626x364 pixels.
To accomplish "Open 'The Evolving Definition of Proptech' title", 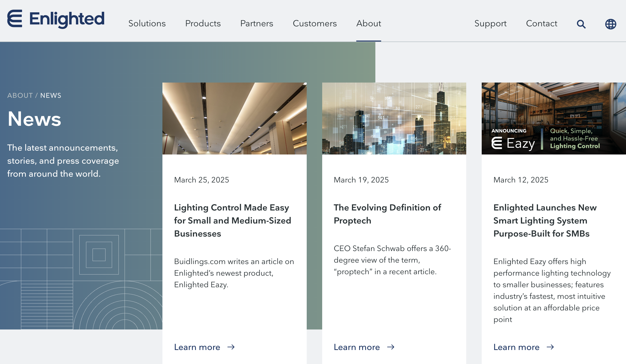I will [x=387, y=214].
